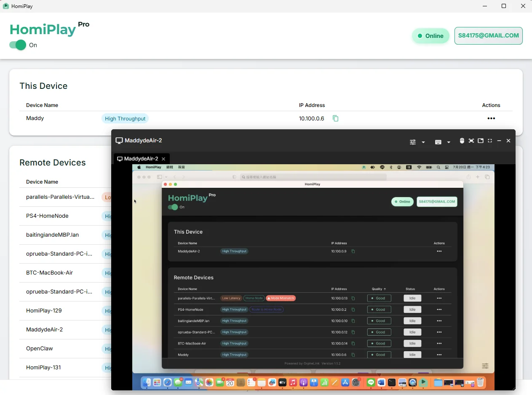This screenshot has width=532, height=395.
Task: Enter fullscreen mode in remote viewer
Action: coord(490,141)
